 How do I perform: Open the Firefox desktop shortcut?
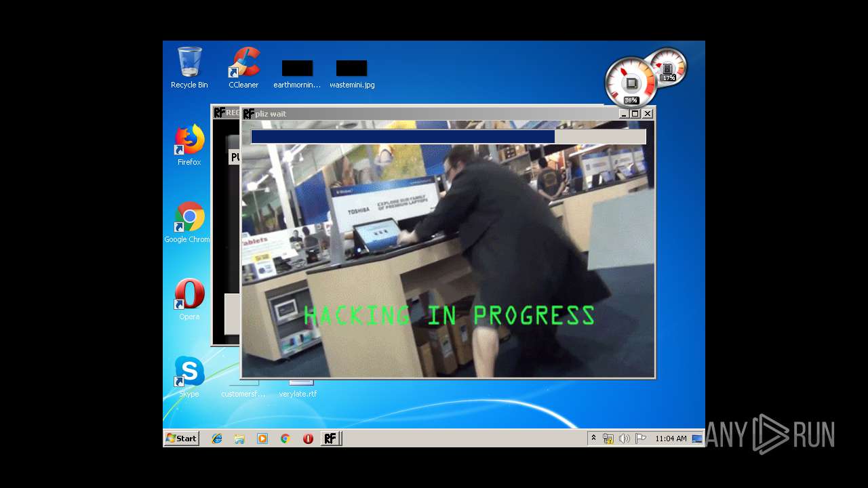click(x=189, y=144)
